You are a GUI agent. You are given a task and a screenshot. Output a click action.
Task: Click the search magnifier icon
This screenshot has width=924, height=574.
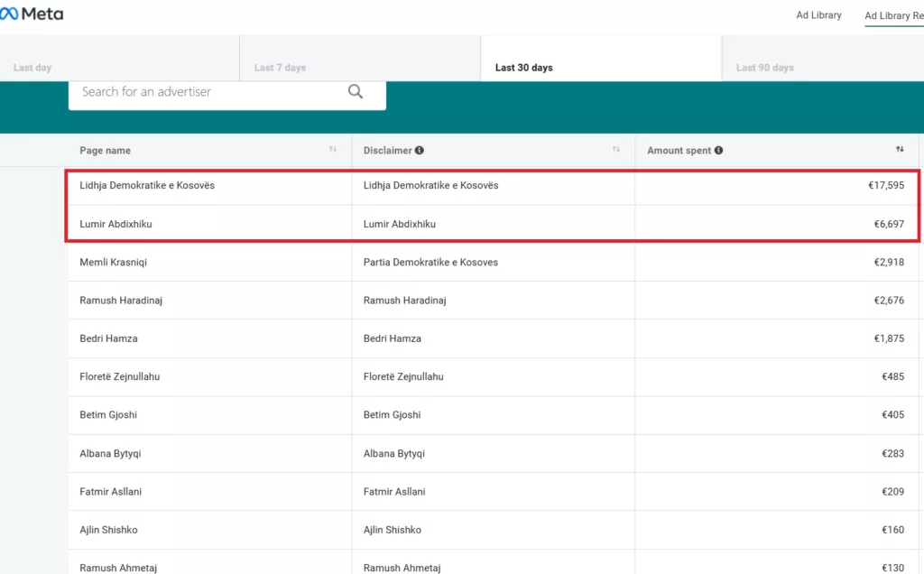(356, 91)
